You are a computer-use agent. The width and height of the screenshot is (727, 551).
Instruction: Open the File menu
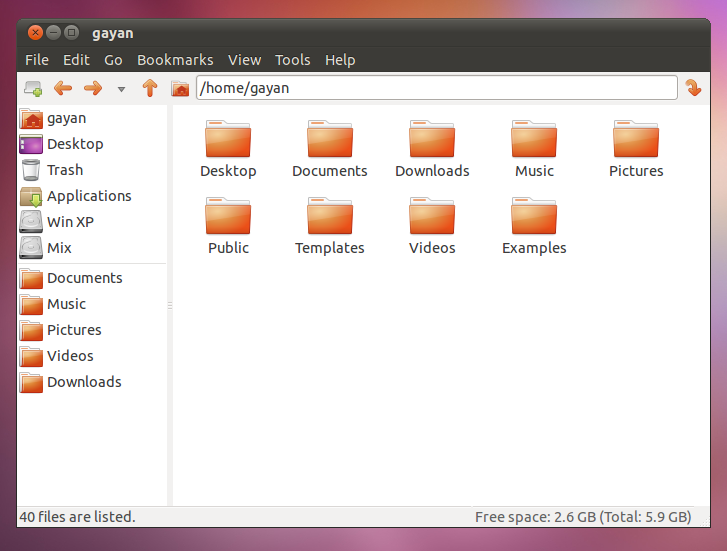point(36,60)
